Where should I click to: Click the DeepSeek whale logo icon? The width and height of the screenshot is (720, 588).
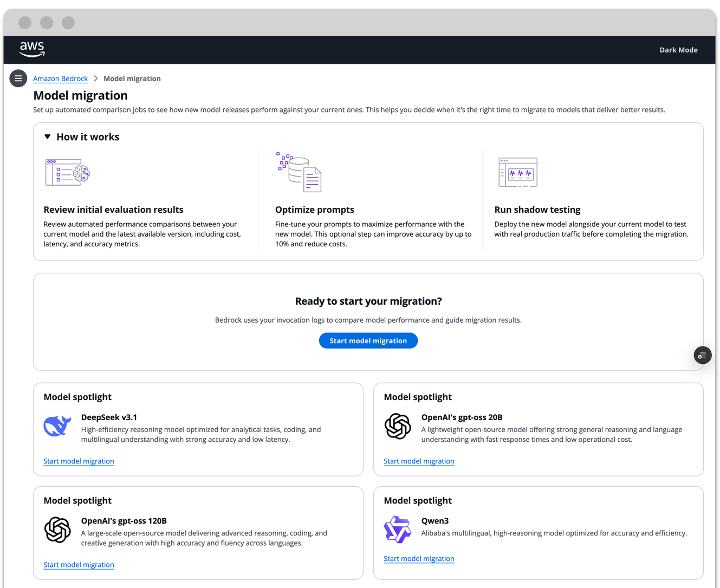[57, 426]
